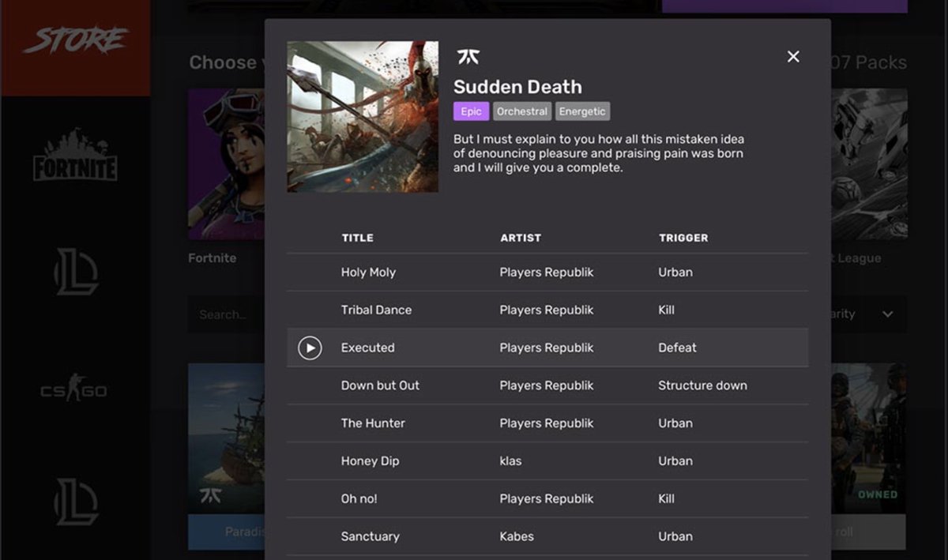The height and width of the screenshot is (560, 948).
Task: Select the Honey Dip track
Action: (370, 461)
